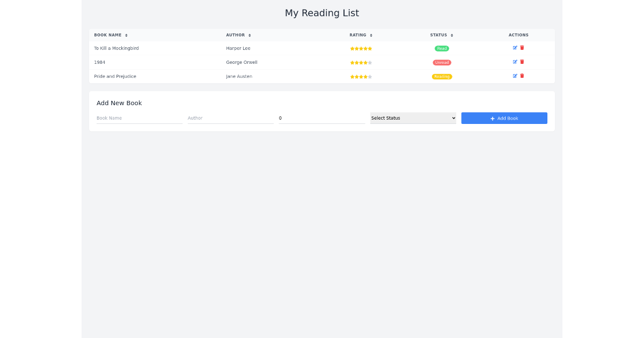Toggle the Read status badge for To Kill a Mockingbird

coord(441,48)
